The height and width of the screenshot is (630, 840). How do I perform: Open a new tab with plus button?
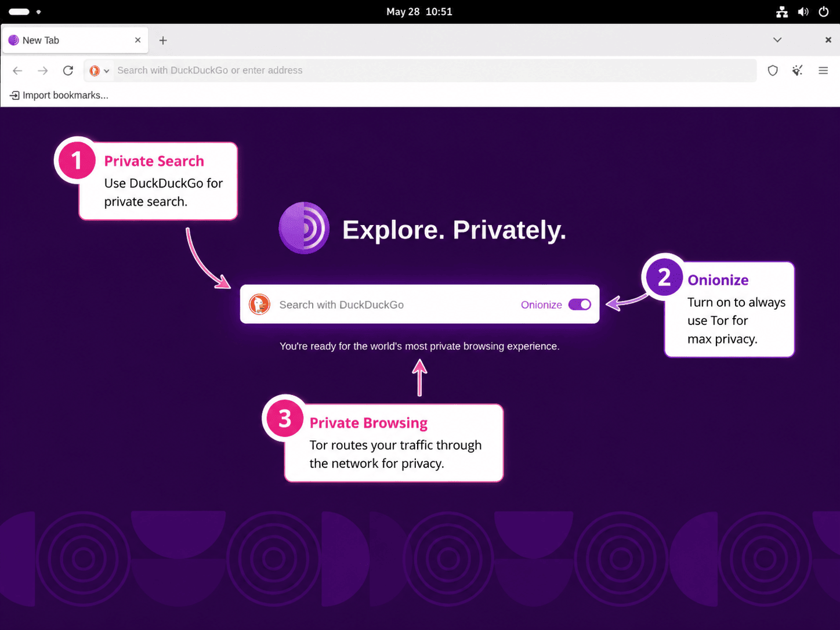click(163, 41)
